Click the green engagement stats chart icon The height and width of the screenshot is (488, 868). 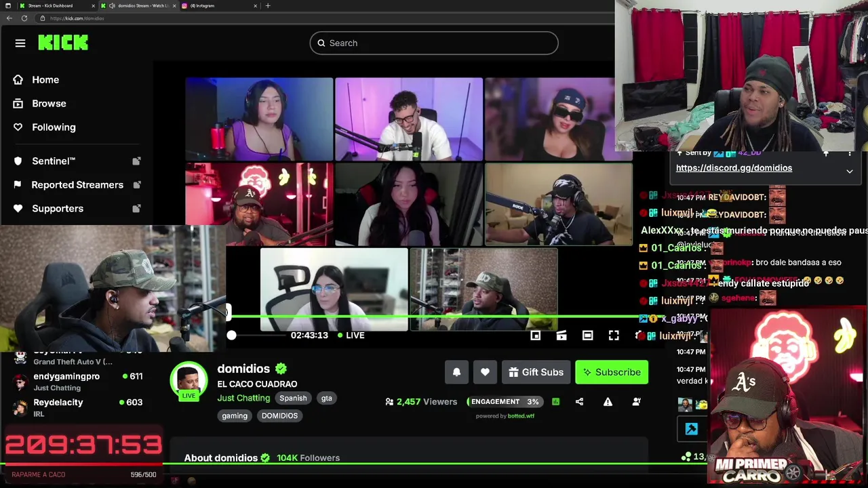click(x=555, y=402)
